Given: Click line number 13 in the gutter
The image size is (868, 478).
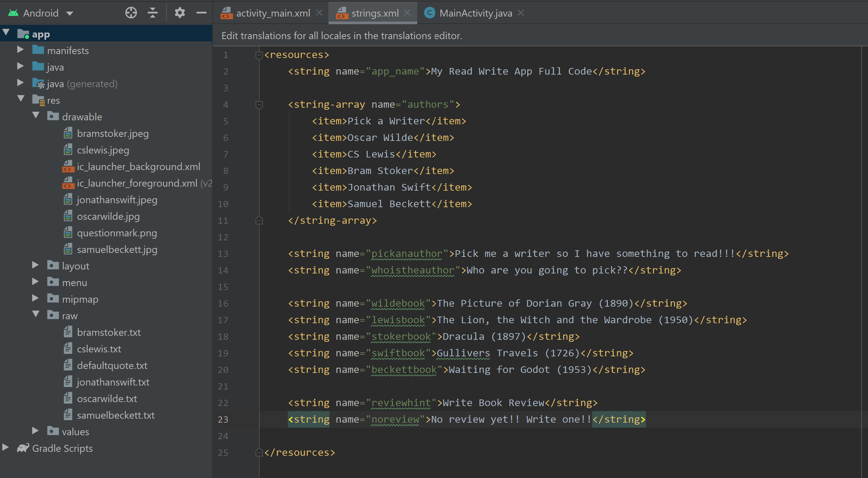Looking at the screenshot, I should (223, 254).
